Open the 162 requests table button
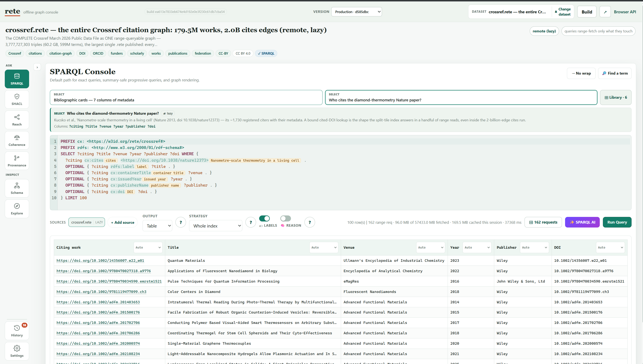Image resolution: width=643 pixels, height=364 pixels. 543,222
